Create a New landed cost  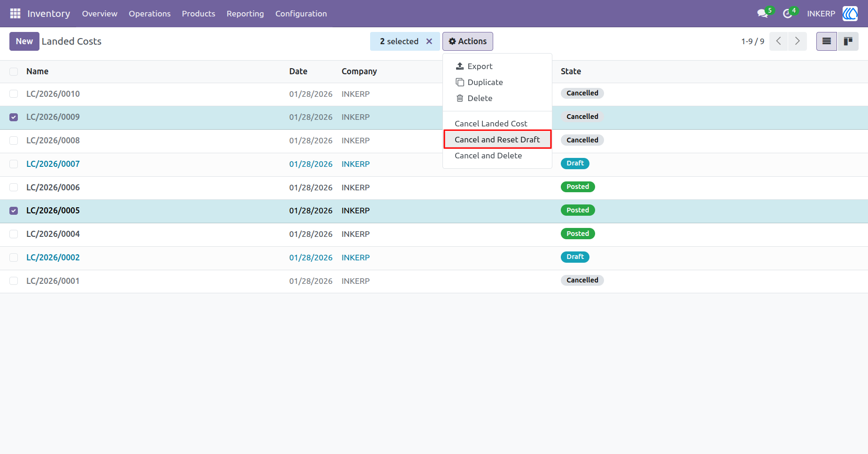pos(24,41)
